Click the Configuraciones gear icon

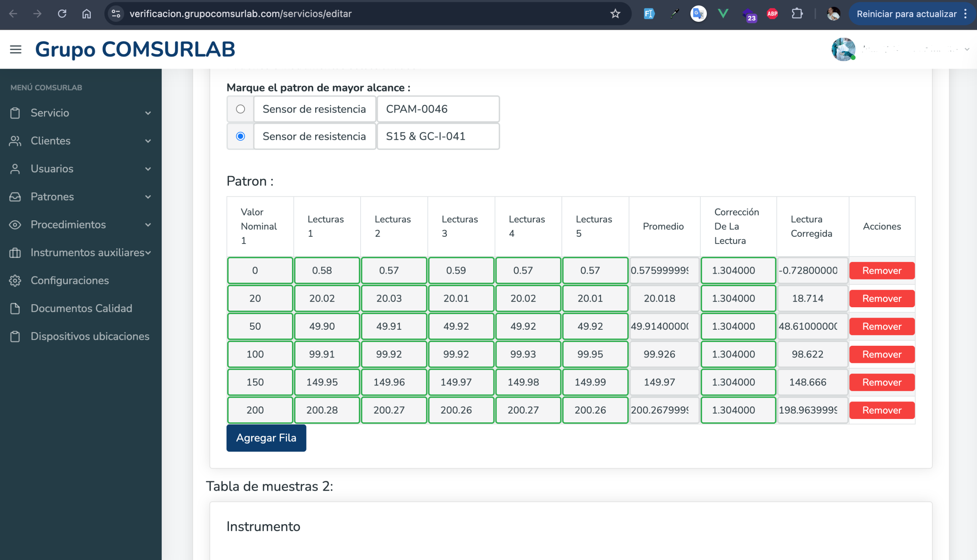coord(15,281)
